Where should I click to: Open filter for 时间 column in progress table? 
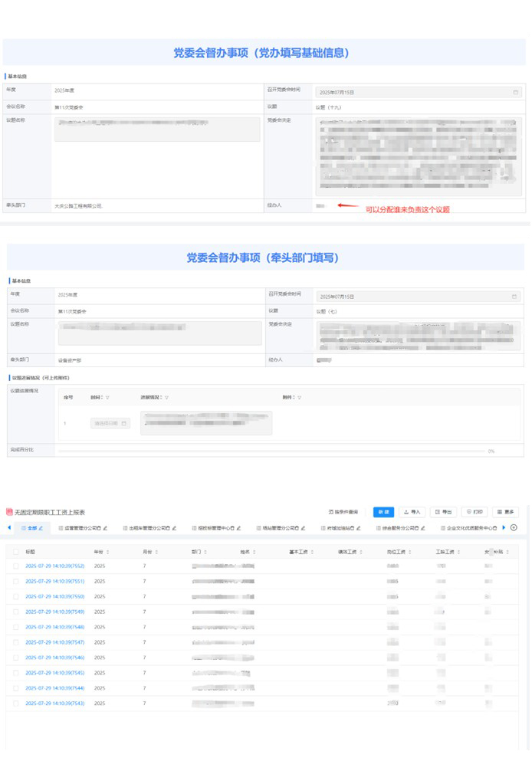[x=107, y=398]
